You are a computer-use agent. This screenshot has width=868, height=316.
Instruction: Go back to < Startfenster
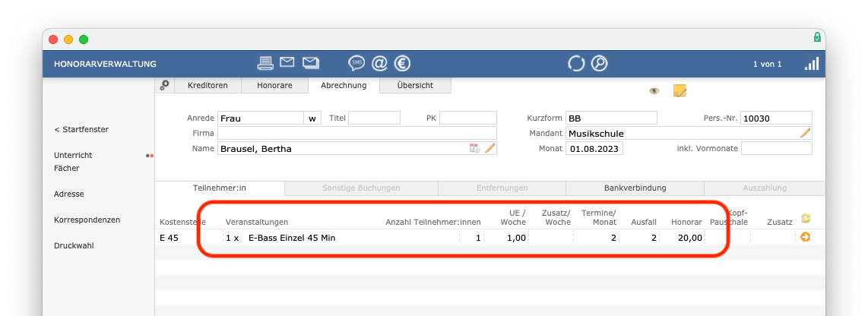point(81,129)
